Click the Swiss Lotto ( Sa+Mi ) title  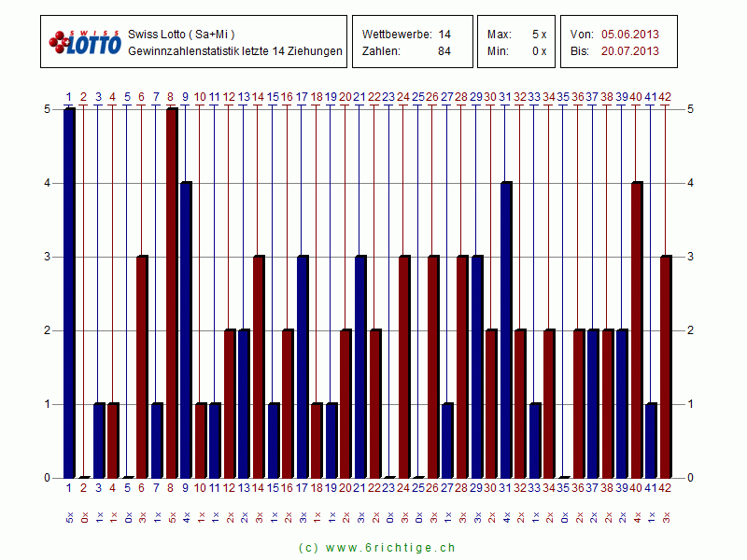(x=175, y=34)
